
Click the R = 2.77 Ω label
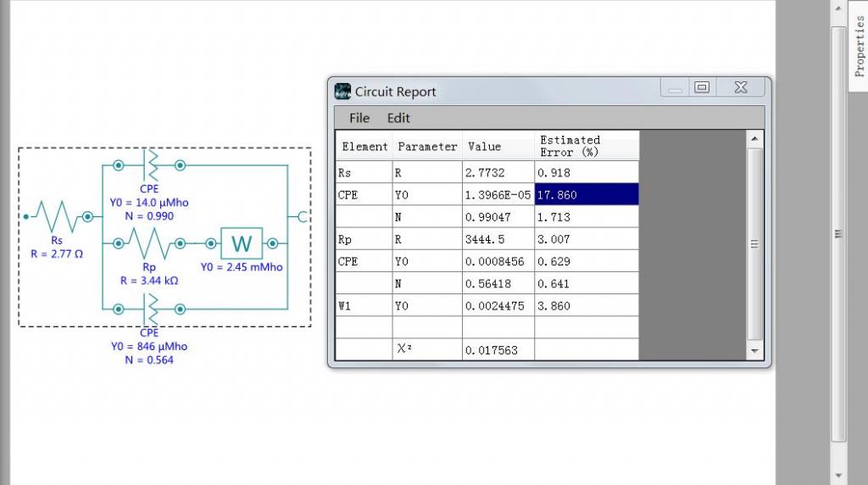pyautogui.click(x=57, y=254)
